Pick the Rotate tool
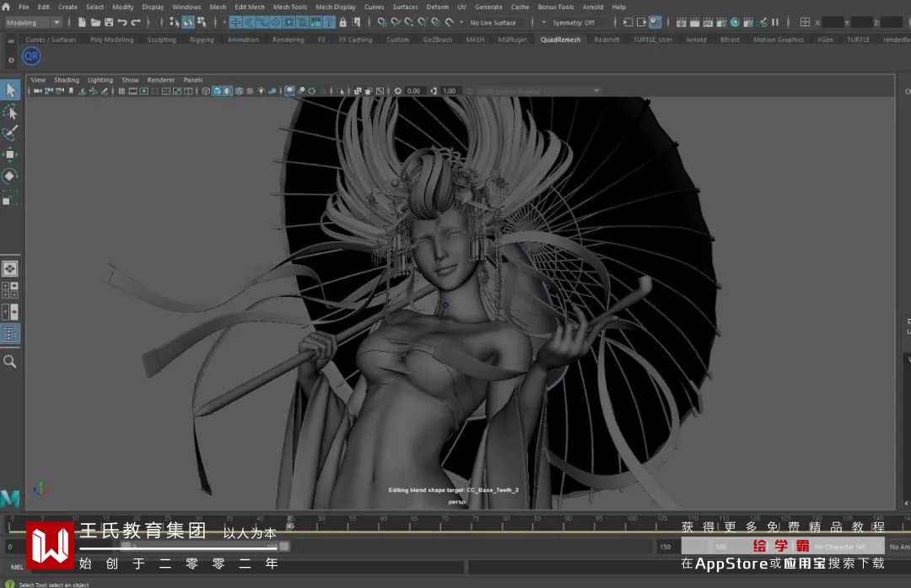 click(x=10, y=176)
